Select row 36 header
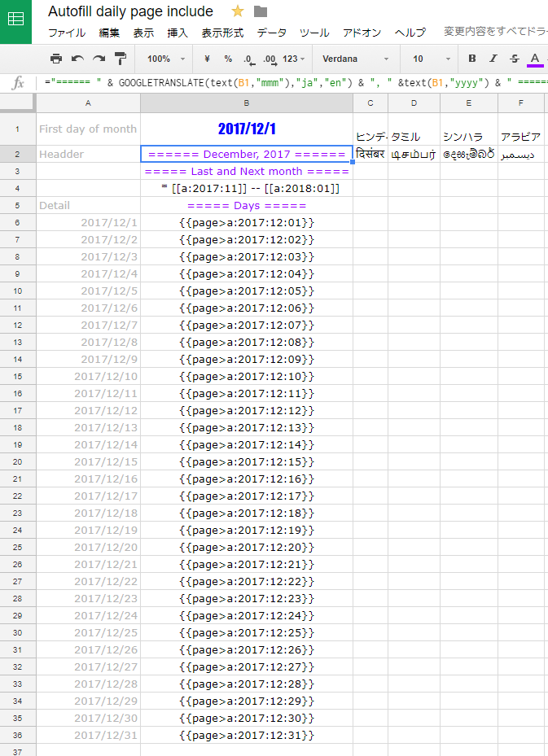The width and height of the screenshot is (548, 756). (18, 736)
